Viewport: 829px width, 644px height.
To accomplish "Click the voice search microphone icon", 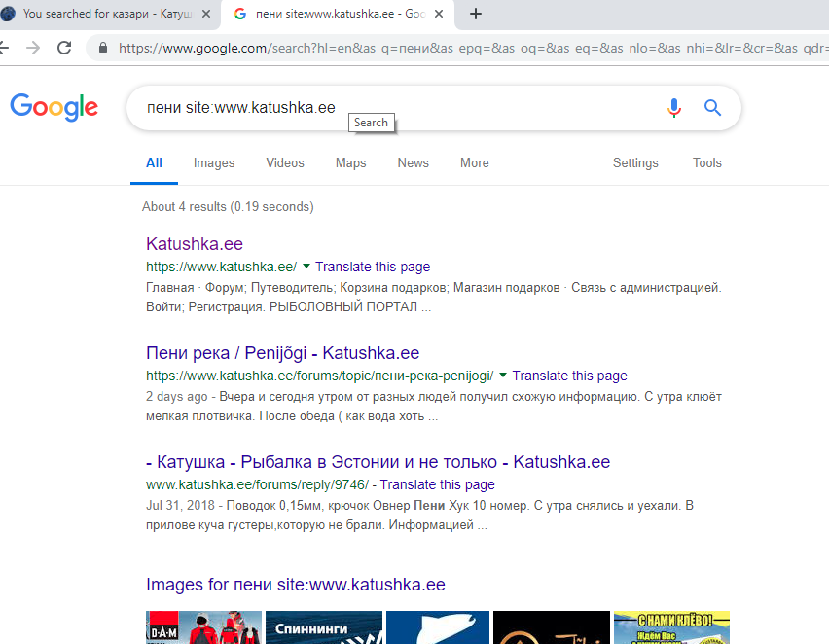I will point(674,108).
